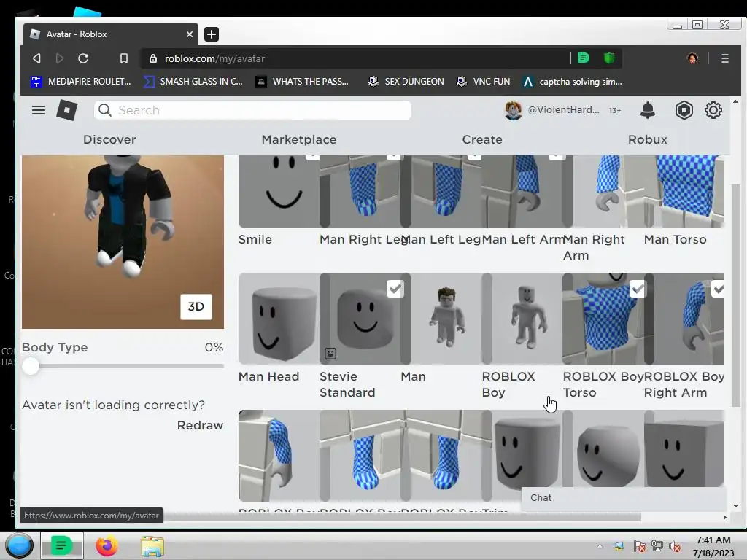Select the Man Left Leg item

pos(441,191)
